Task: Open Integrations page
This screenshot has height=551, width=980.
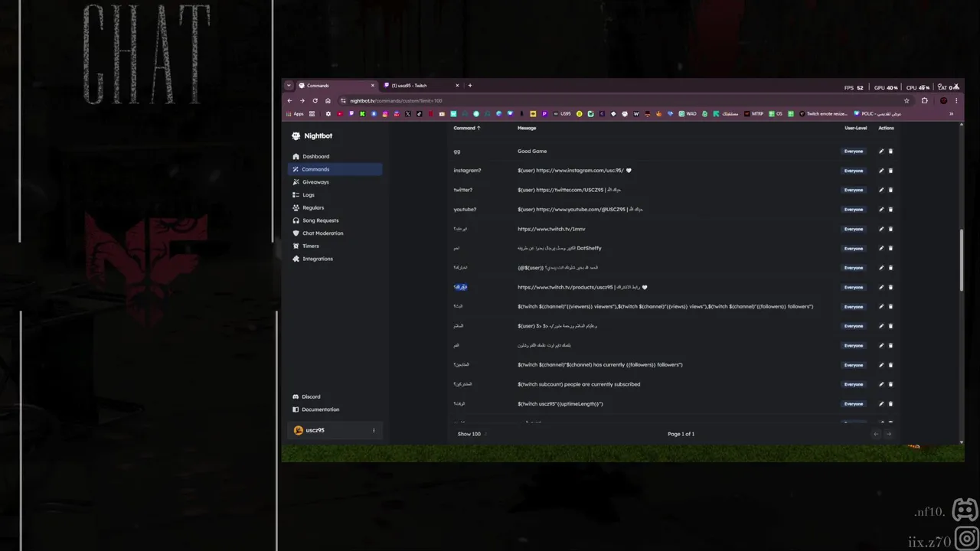Action: [x=335, y=259]
